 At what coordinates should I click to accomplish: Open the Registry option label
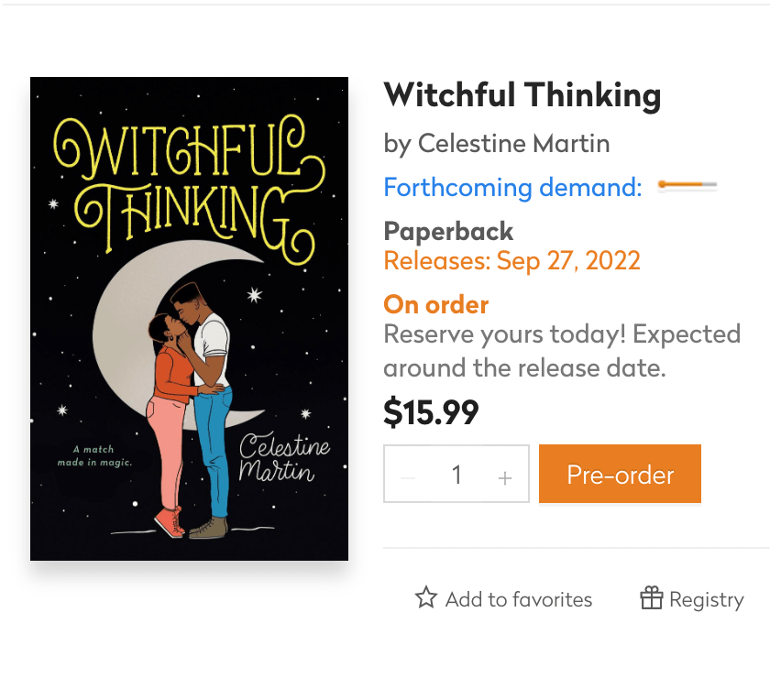click(x=706, y=600)
